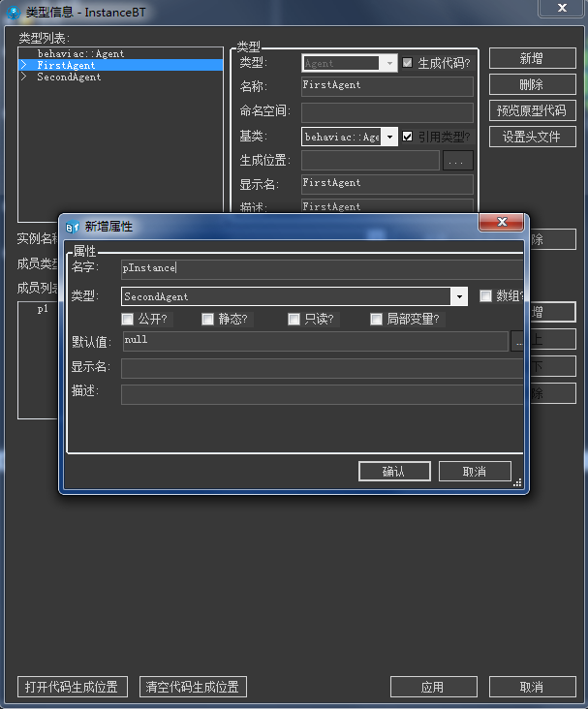
Task: Uncheck the 生成代码 checkbox
Action: 408,63
